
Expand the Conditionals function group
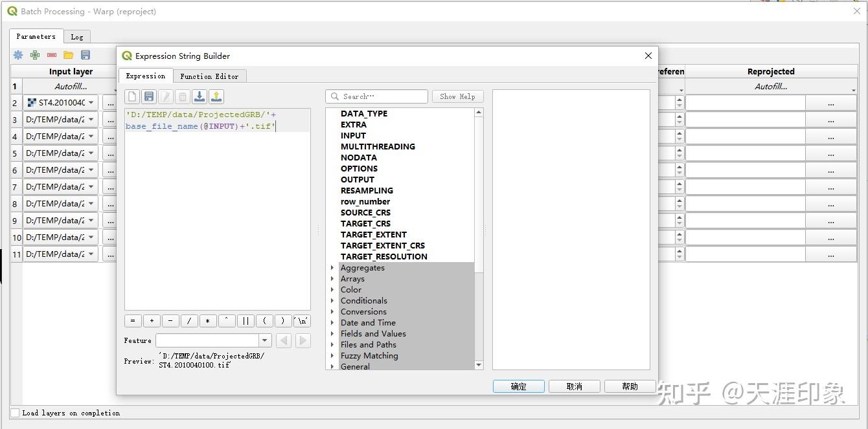332,301
